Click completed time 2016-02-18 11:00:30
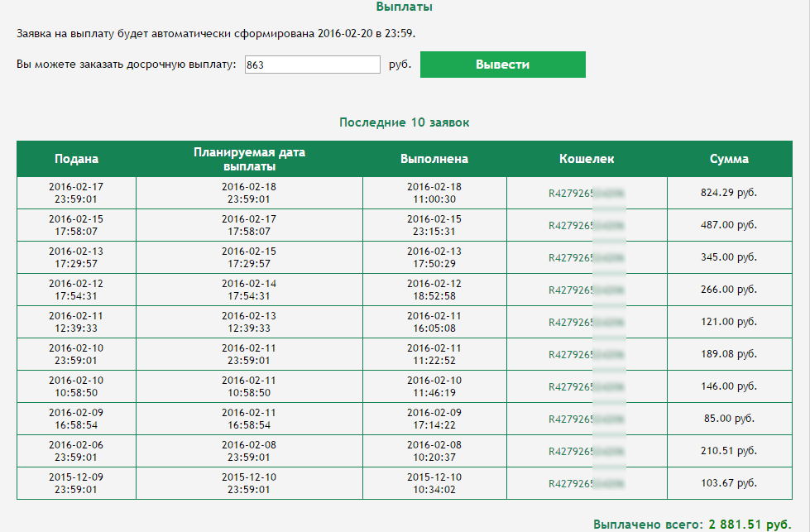Viewport: 810px width, 532px height. coord(434,193)
